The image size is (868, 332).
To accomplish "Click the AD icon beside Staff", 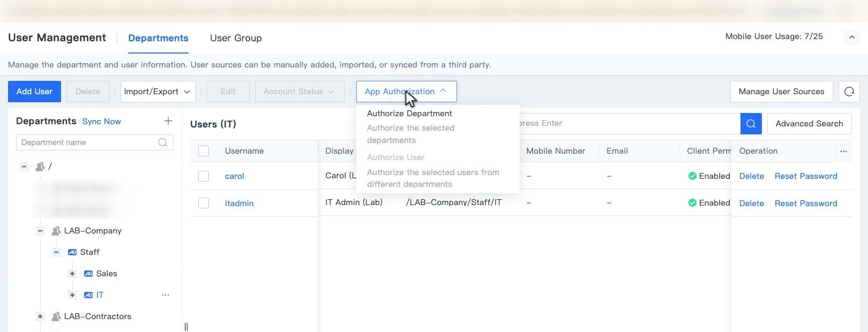I will coord(72,252).
